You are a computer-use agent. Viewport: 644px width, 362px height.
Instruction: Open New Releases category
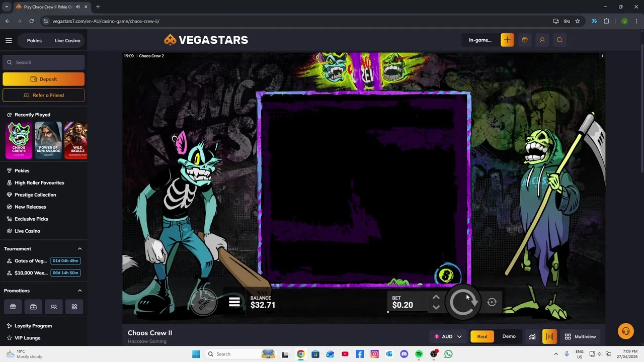coord(30,207)
